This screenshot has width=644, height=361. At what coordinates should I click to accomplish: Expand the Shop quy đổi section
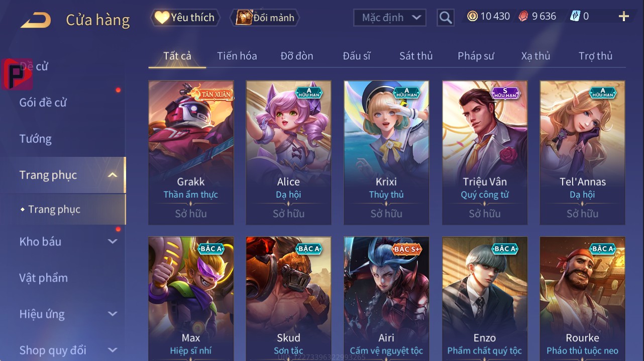(x=113, y=350)
